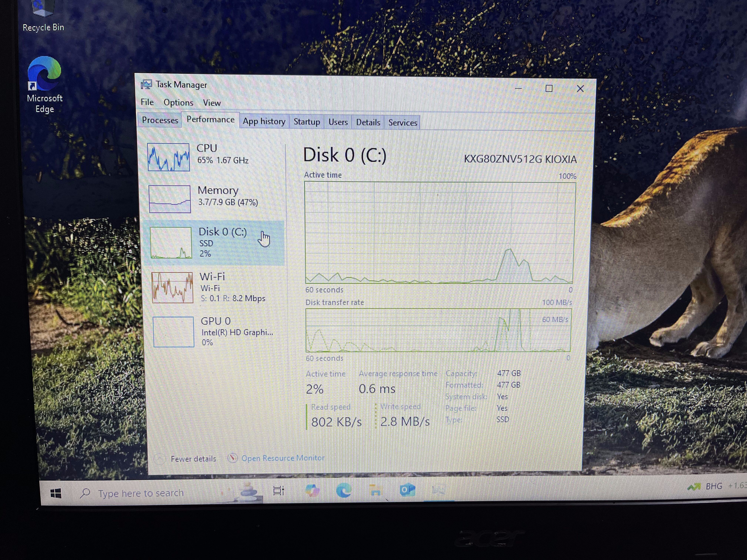Open Task View on the taskbar
This screenshot has height=560, width=747.
pyautogui.click(x=279, y=491)
